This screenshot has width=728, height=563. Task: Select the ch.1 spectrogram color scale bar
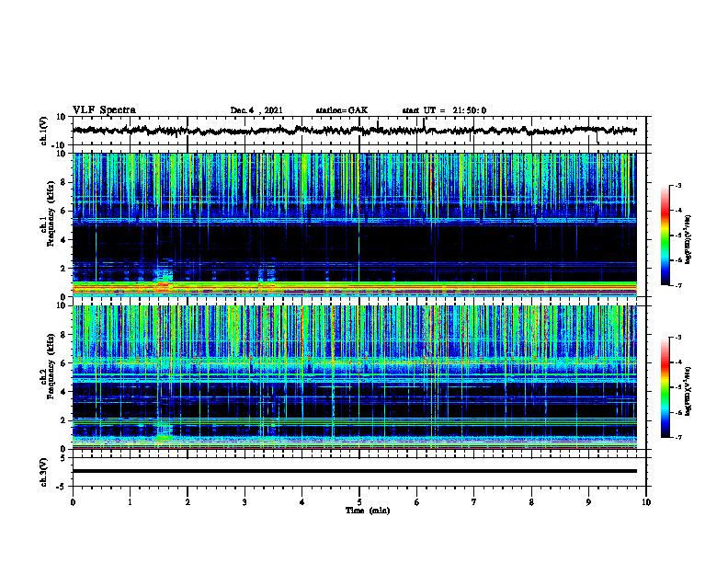(x=665, y=236)
